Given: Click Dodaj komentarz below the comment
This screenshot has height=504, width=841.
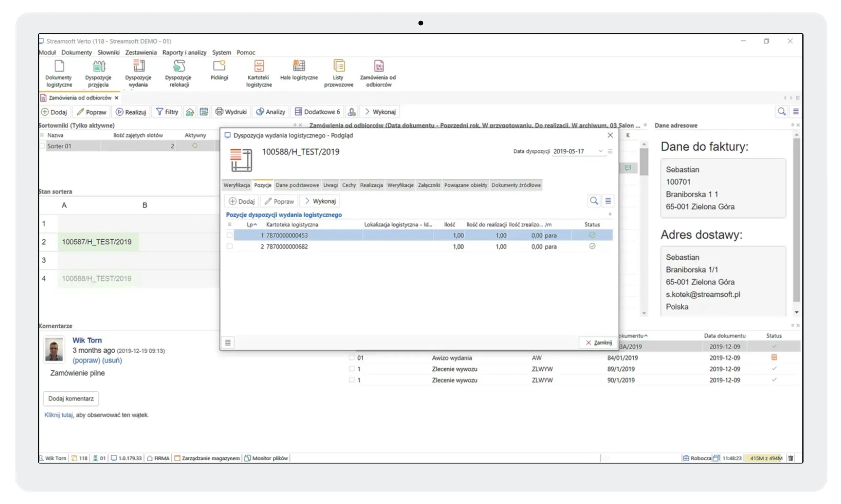Looking at the screenshot, I should (71, 398).
